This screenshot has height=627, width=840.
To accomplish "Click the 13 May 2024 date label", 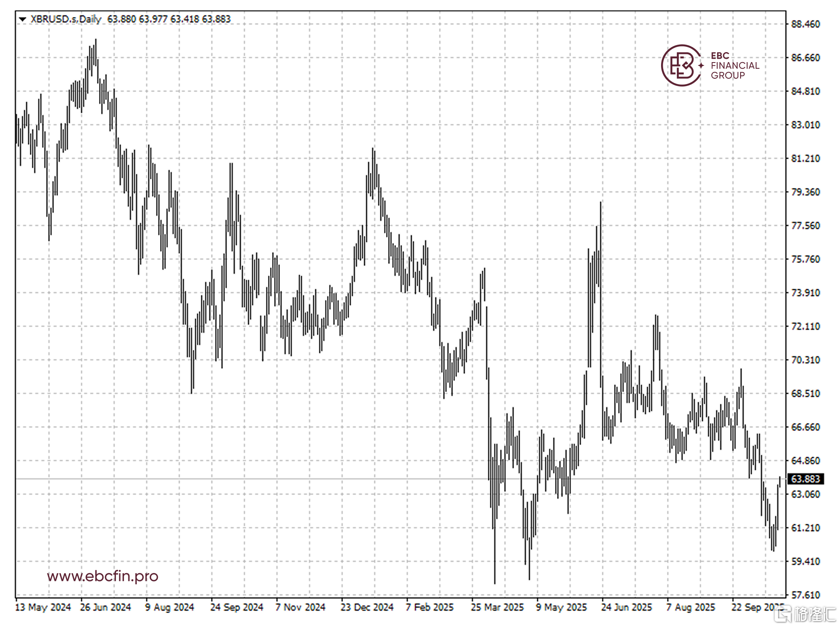I will point(43,607).
